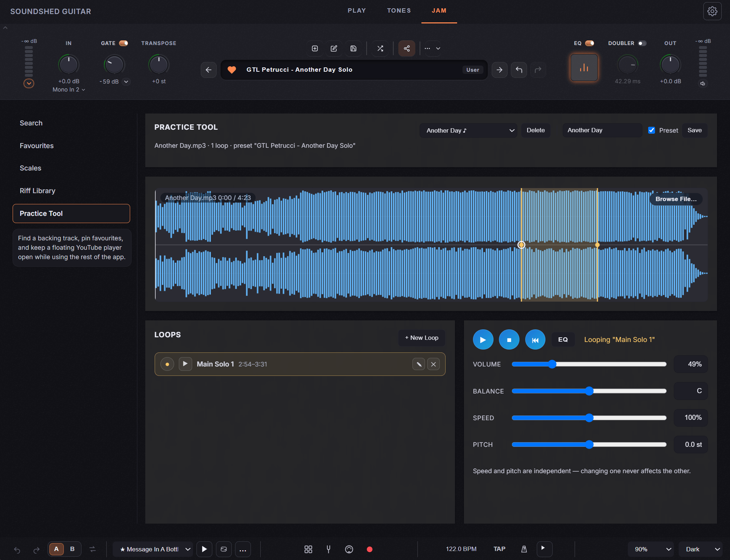The height and width of the screenshot is (560, 730).
Task: Click the SPEED slider handle
Action: (x=589, y=418)
